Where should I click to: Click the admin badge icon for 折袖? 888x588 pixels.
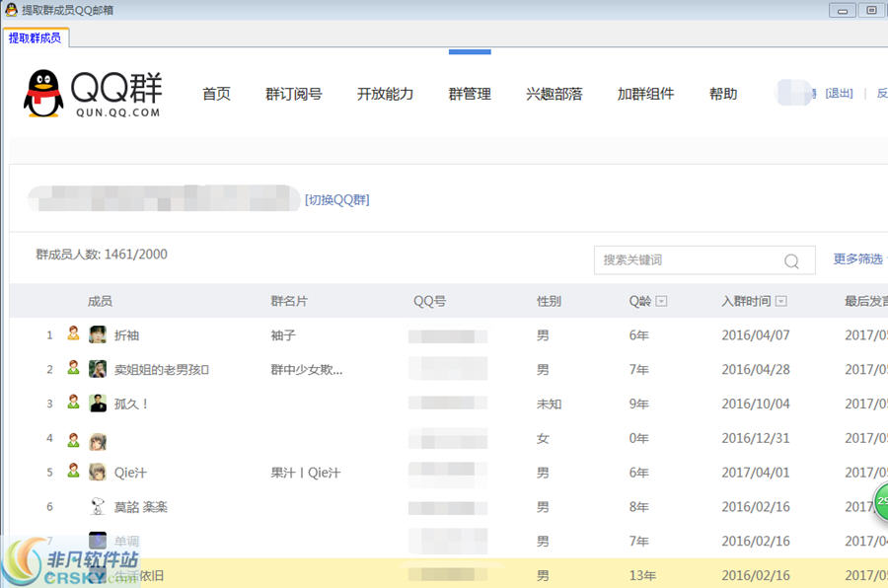[73, 333]
